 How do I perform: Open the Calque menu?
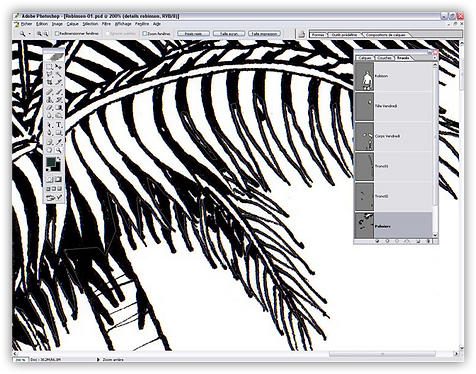tap(72, 24)
